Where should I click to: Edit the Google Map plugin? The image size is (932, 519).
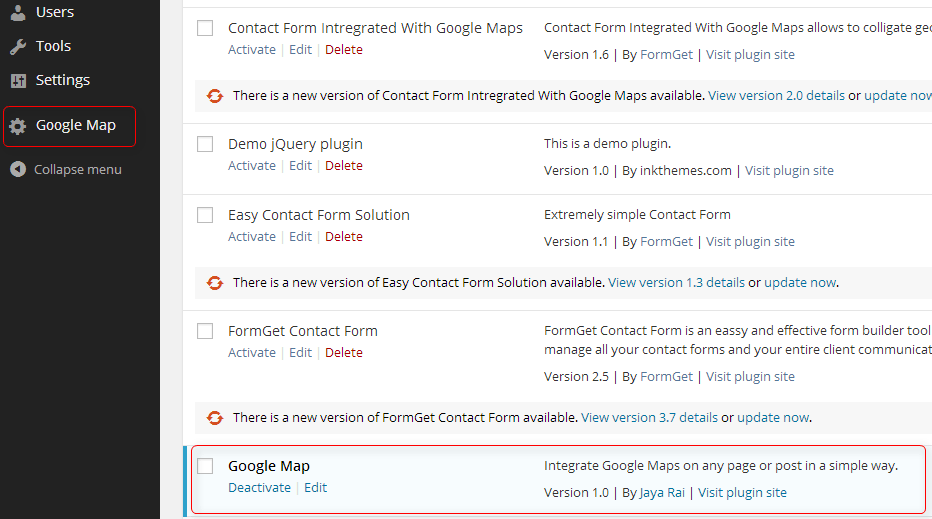tap(316, 487)
